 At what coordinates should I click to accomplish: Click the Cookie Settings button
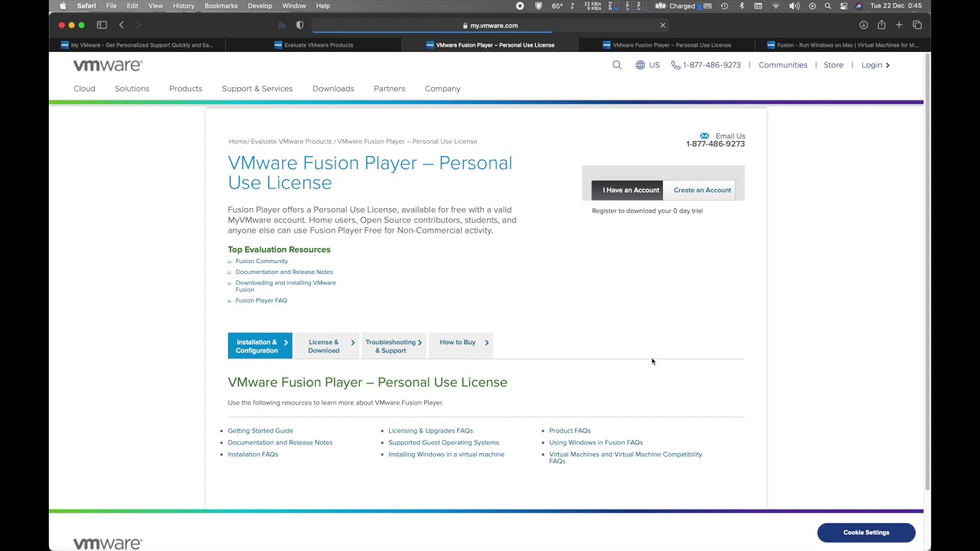click(x=866, y=533)
